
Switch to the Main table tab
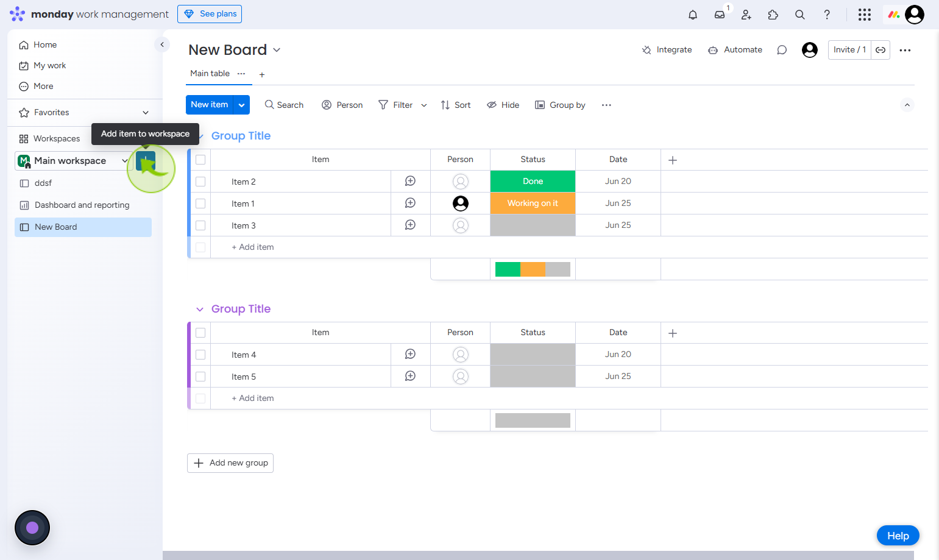tap(210, 74)
